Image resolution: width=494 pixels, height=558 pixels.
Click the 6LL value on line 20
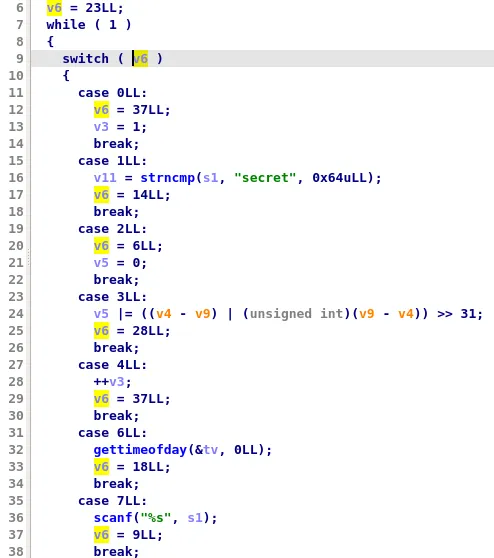pos(144,246)
